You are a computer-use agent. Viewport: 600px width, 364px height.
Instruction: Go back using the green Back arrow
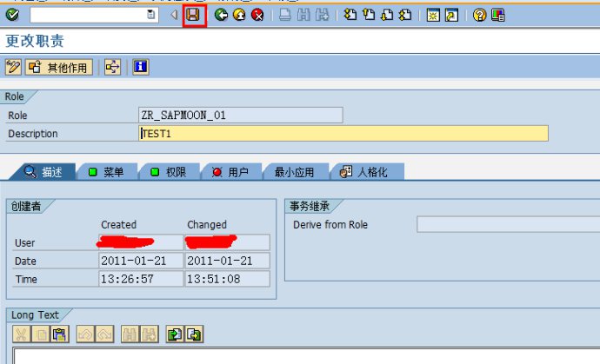coord(221,15)
